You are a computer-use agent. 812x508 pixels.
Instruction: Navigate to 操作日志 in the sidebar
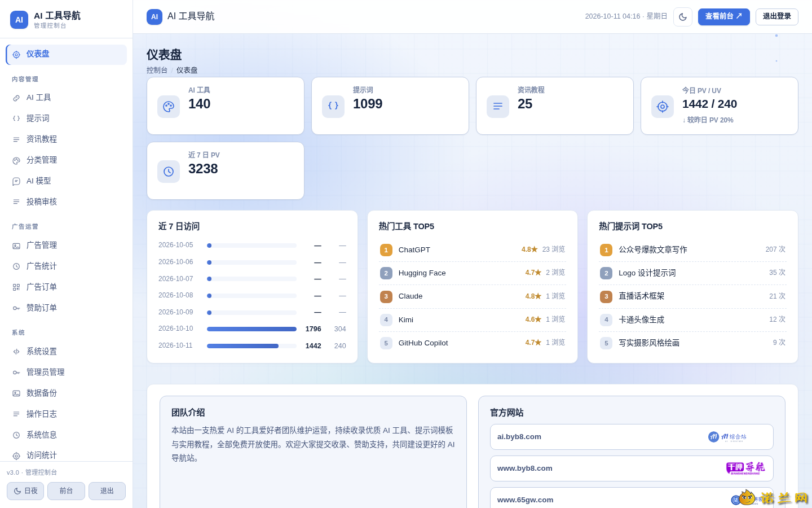pos(67,414)
